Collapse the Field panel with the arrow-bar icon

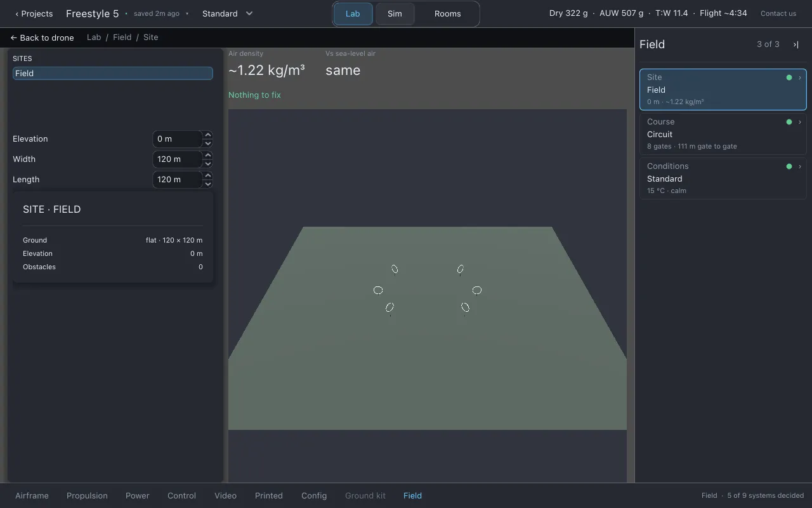[x=796, y=44]
